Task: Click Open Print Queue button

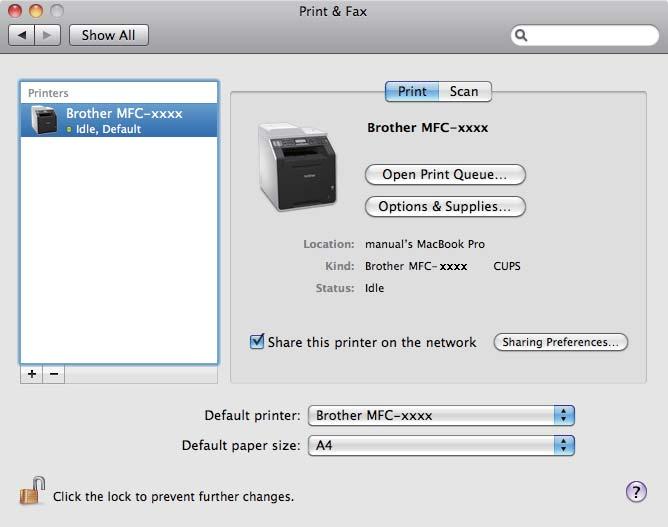Action: (445, 175)
